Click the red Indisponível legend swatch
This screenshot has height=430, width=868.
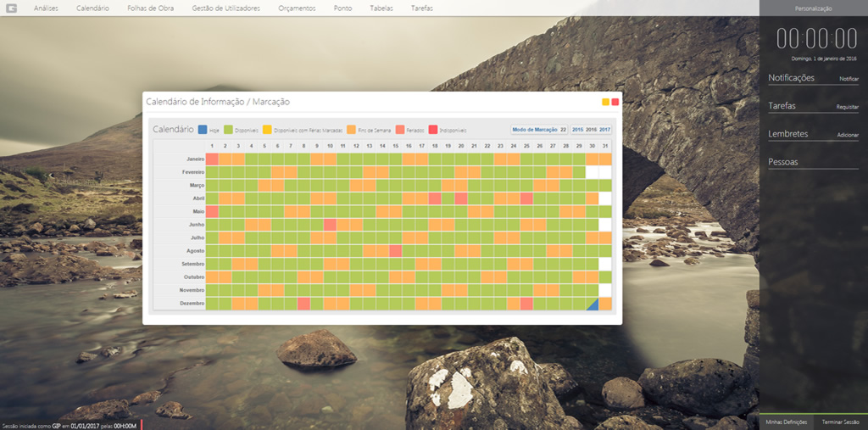432,130
